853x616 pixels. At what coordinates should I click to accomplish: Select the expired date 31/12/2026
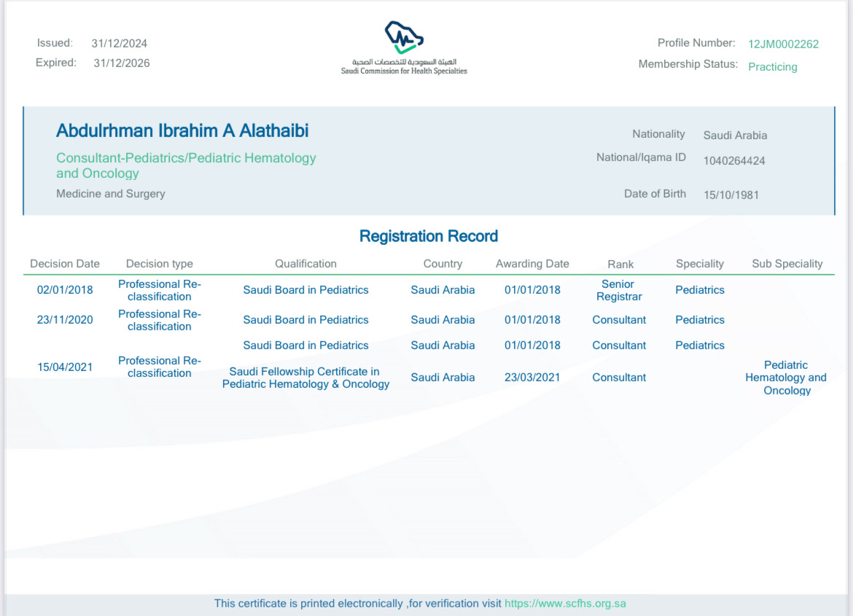(x=122, y=63)
